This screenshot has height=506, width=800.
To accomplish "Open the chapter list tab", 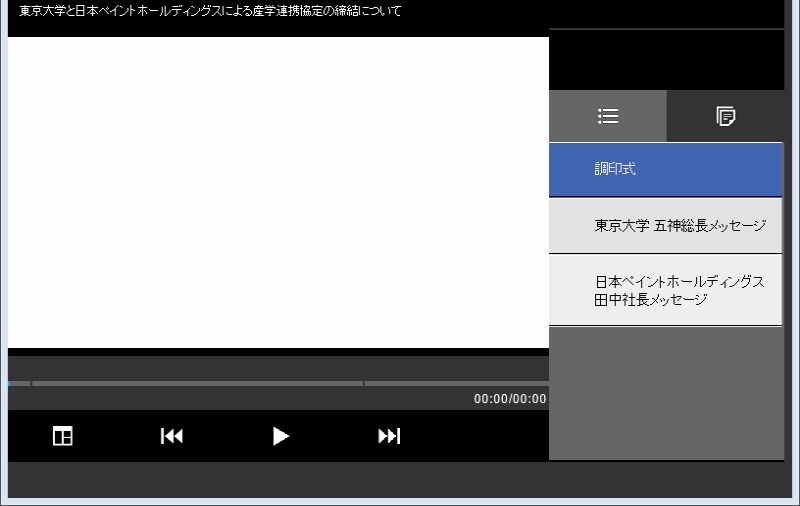I will pos(608,116).
